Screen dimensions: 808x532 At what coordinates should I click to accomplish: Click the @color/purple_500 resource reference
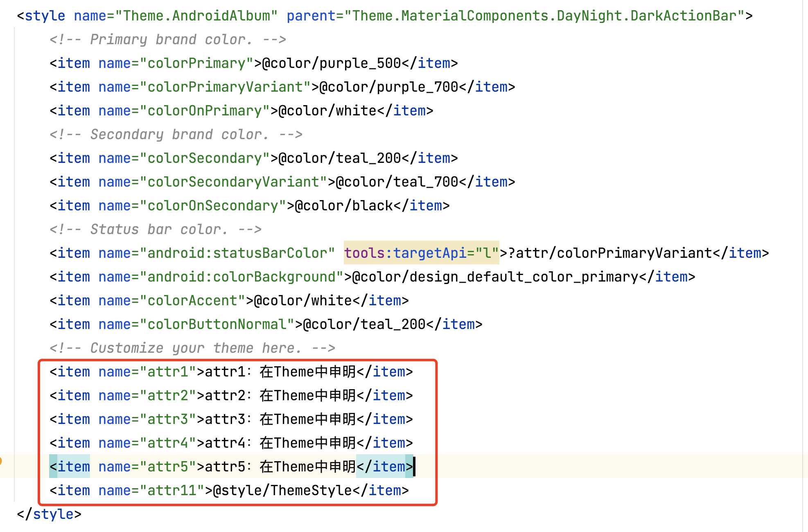[x=332, y=63]
